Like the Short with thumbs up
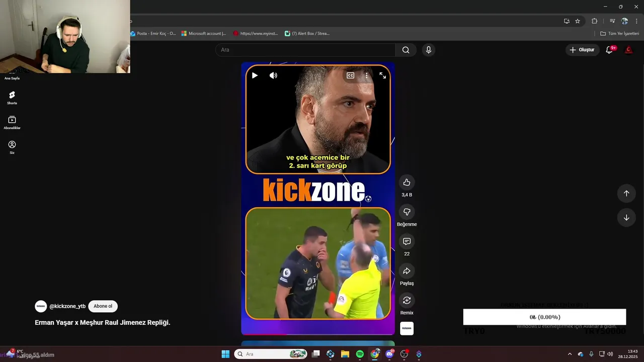 [407, 183]
